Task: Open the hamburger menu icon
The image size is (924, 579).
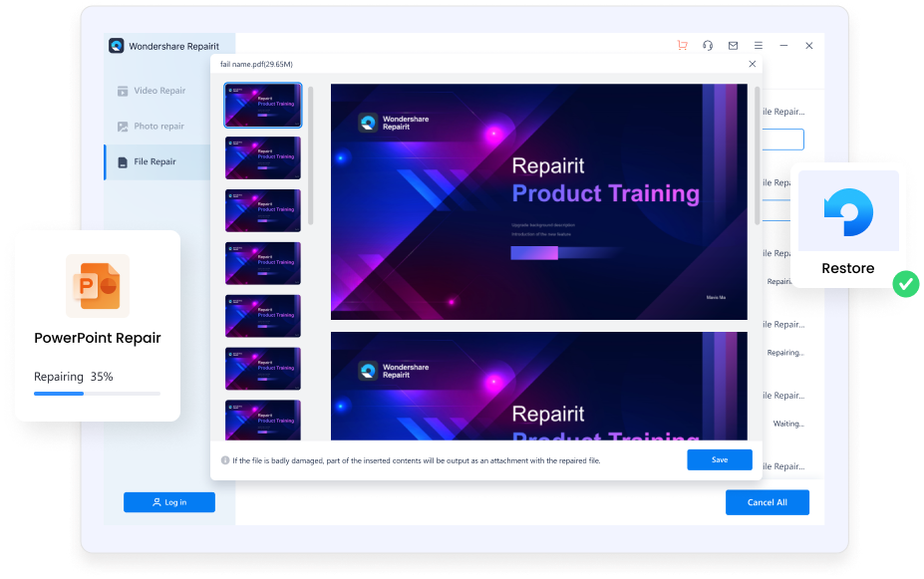Action: pyautogui.click(x=759, y=46)
